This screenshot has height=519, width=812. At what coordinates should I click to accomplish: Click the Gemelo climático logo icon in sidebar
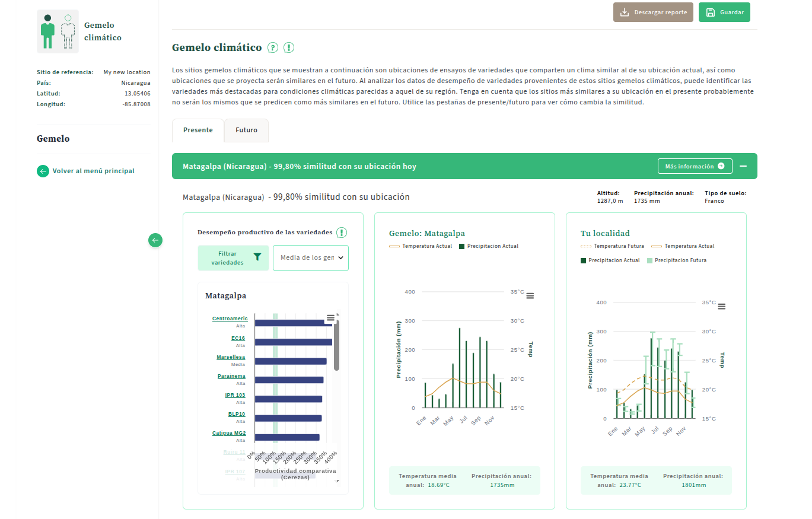tap(58, 31)
